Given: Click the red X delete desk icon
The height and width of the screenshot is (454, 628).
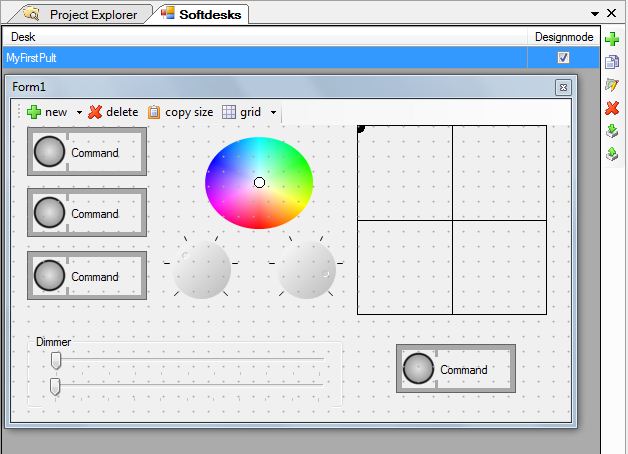Looking at the screenshot, I should tap(612, 108).
